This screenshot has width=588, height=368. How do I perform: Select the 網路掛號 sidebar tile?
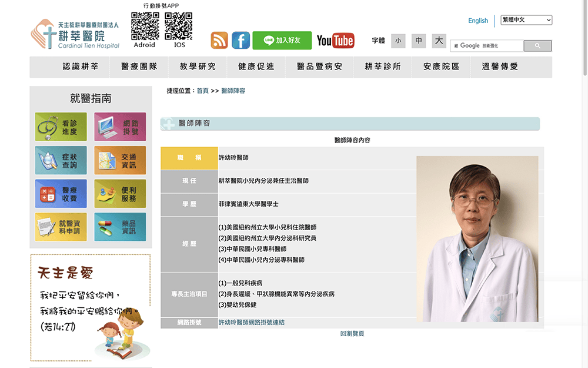pyautogui.click(x=120, y=127)
